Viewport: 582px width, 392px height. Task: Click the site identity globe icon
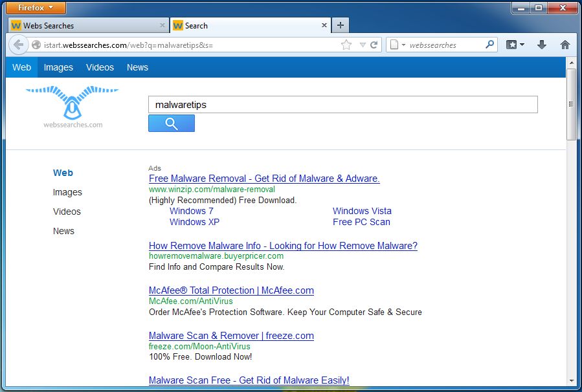36,45
